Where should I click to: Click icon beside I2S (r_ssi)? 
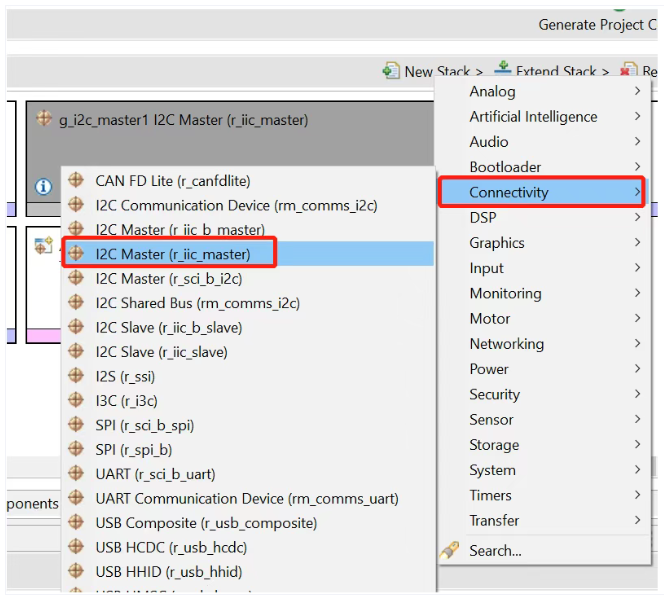[x=76, y=376]
